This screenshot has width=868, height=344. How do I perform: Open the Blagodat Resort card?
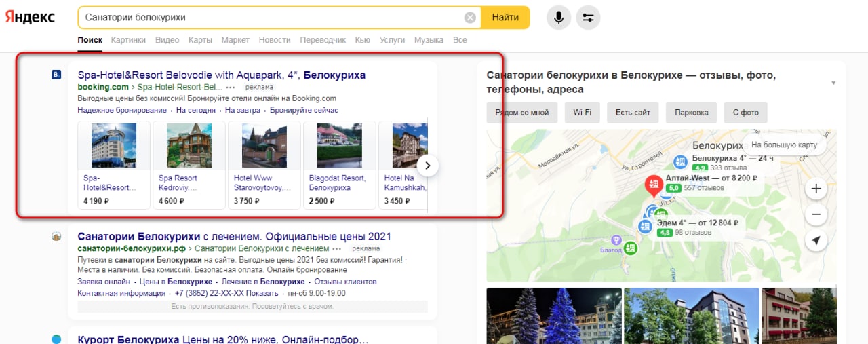[340, 165]
